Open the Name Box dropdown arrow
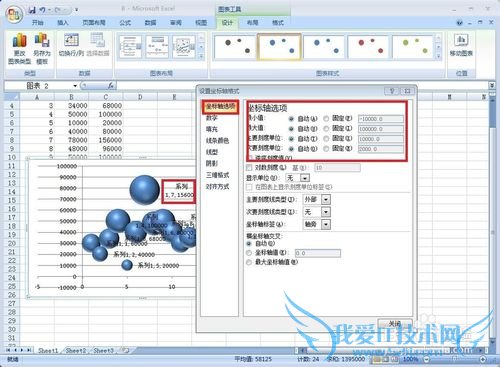This screenshot has height=367, width=500. pos(75,86)
